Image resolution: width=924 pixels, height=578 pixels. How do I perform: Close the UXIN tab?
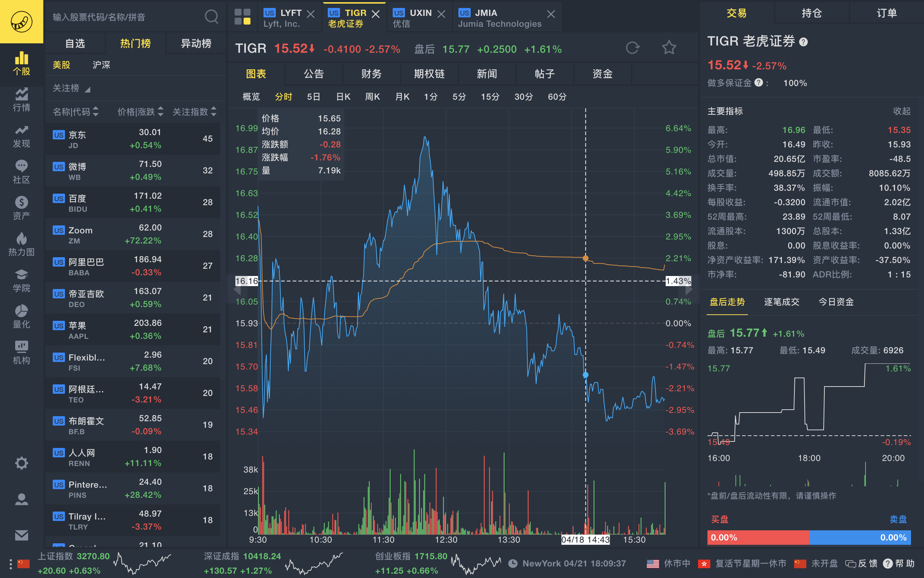441,14
